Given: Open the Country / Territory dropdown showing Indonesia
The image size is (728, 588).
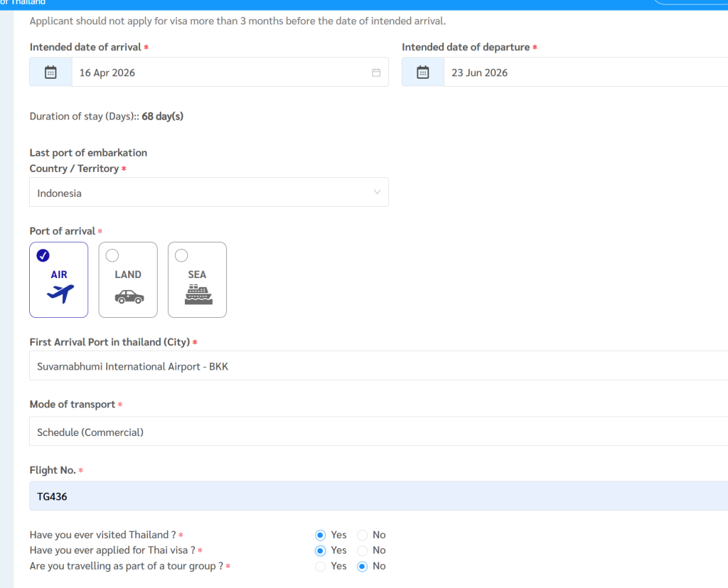Looking at the screenshot, I should point(208,193).
